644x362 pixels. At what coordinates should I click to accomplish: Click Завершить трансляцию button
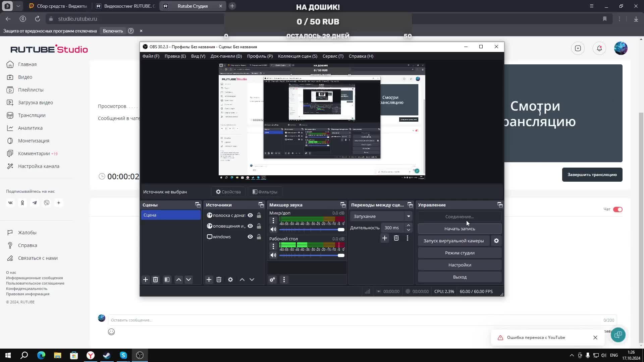[592, 175]
